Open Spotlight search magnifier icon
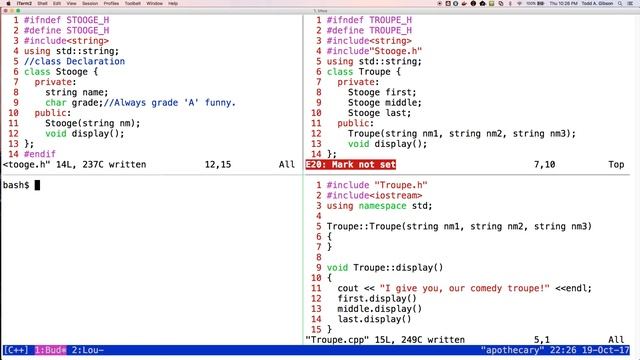 pos(620,3)
